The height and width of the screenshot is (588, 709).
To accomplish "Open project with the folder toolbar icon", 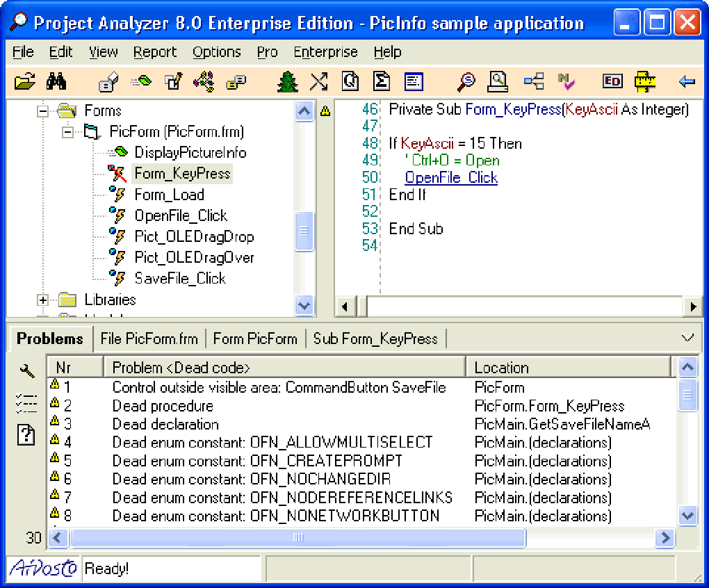I will (24, 82).
